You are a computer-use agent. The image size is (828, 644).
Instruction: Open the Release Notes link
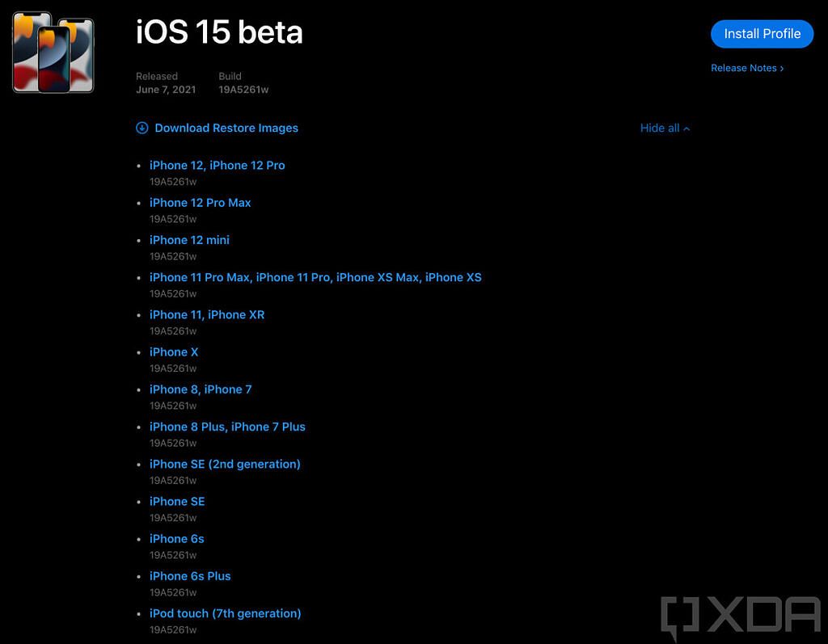(742, 68)
